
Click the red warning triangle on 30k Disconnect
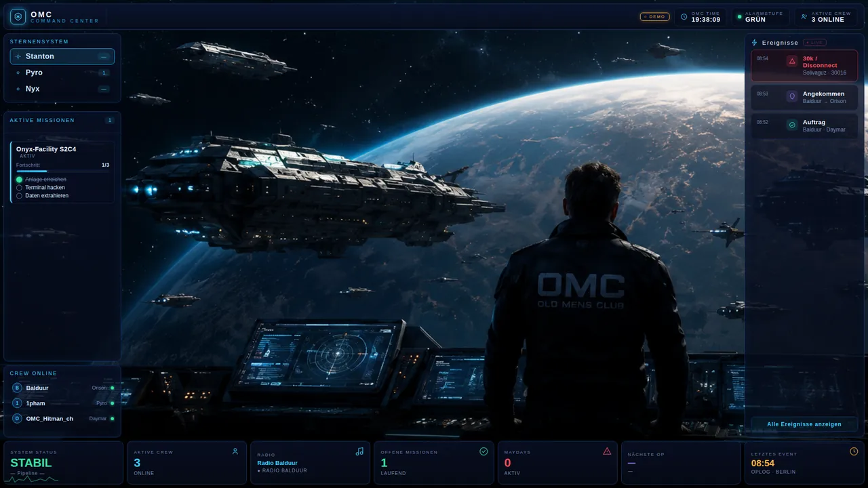click(791, 61)
